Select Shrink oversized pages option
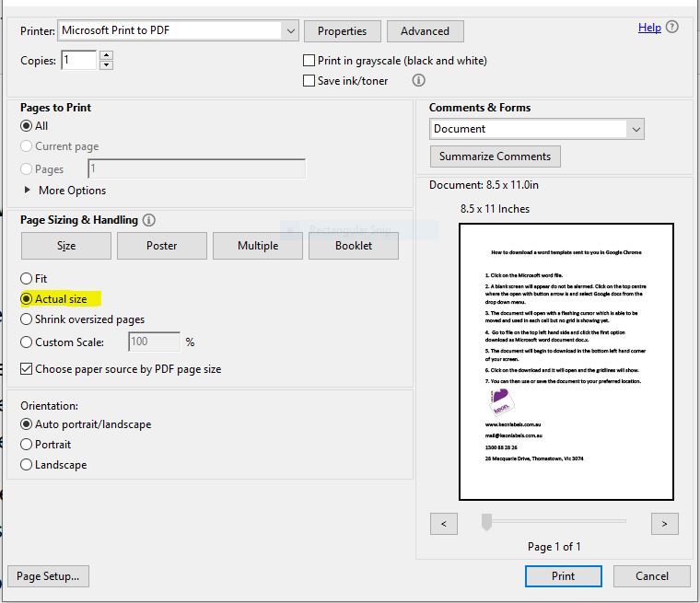This screenshot has width=700, height=603. (x=27, y=319)
